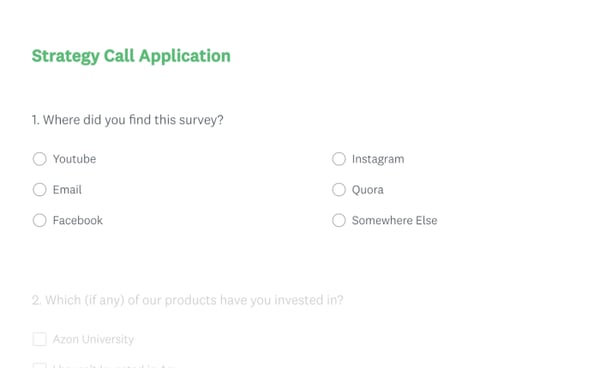
Task: Click the 'Which of our products' question text
Action: (194, 300)
